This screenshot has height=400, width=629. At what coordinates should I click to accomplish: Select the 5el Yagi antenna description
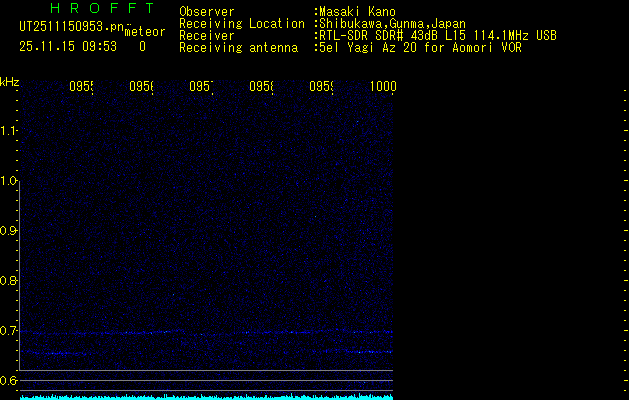(418, 47)
